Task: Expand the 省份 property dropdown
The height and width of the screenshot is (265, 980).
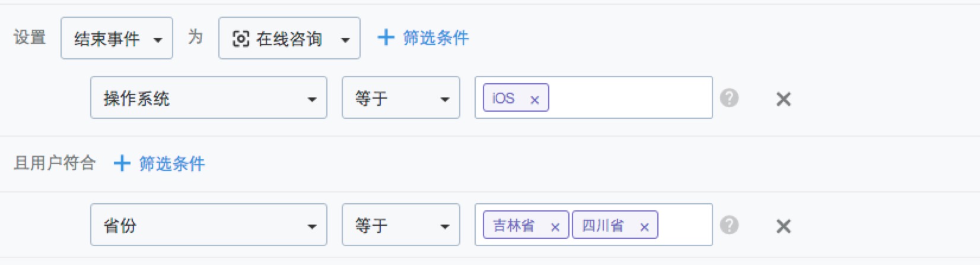Action: pos(209,225)
